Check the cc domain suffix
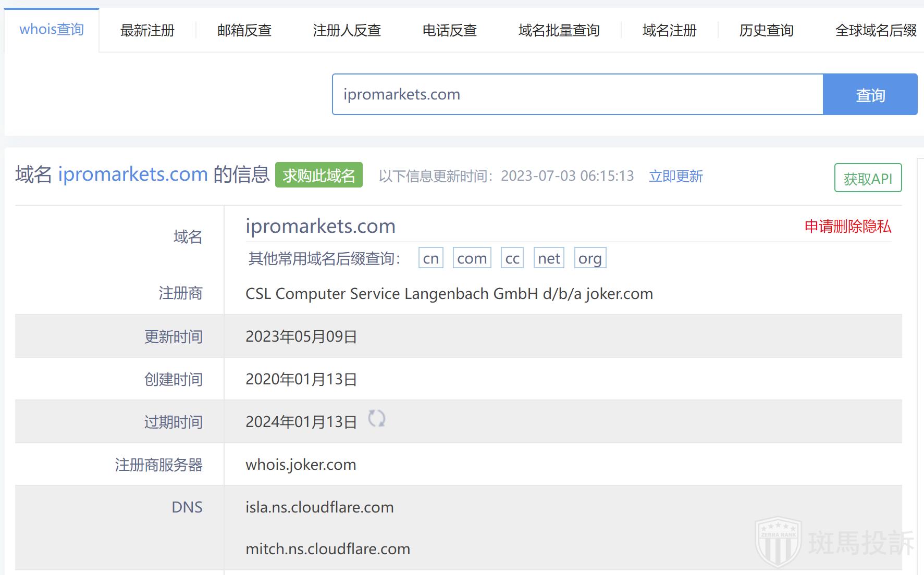 click(512, 258)
